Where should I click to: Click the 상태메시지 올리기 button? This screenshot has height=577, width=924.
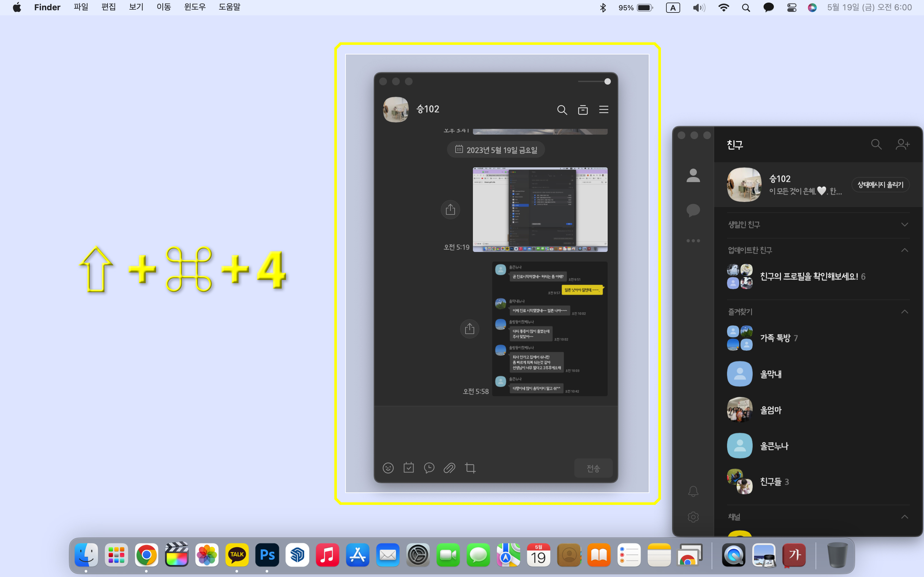point(880,185)
